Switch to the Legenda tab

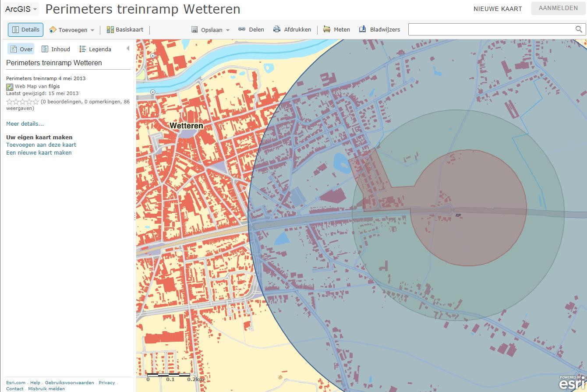tap(95, 49)
